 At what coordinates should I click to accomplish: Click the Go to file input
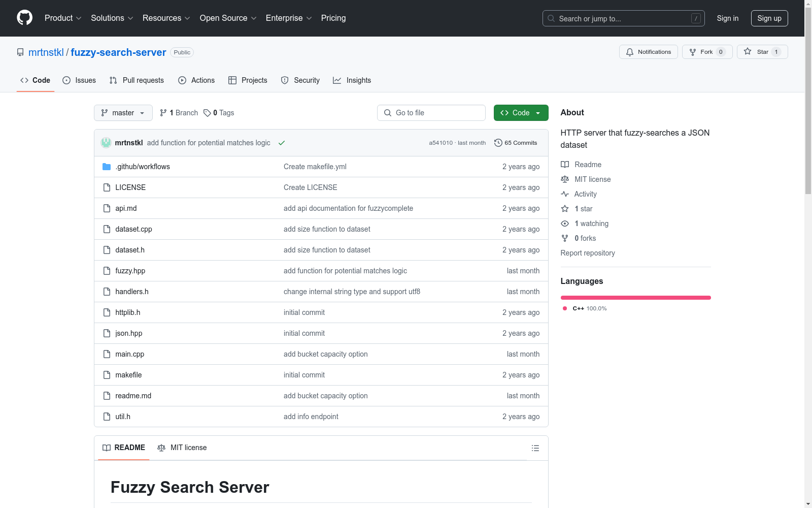pos(431,113)
